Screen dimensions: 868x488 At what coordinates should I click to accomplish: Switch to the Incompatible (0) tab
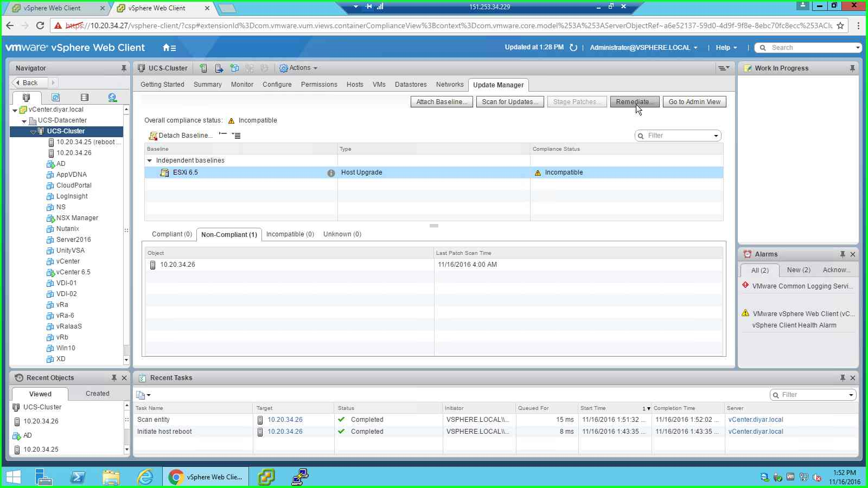coord(290,234)
